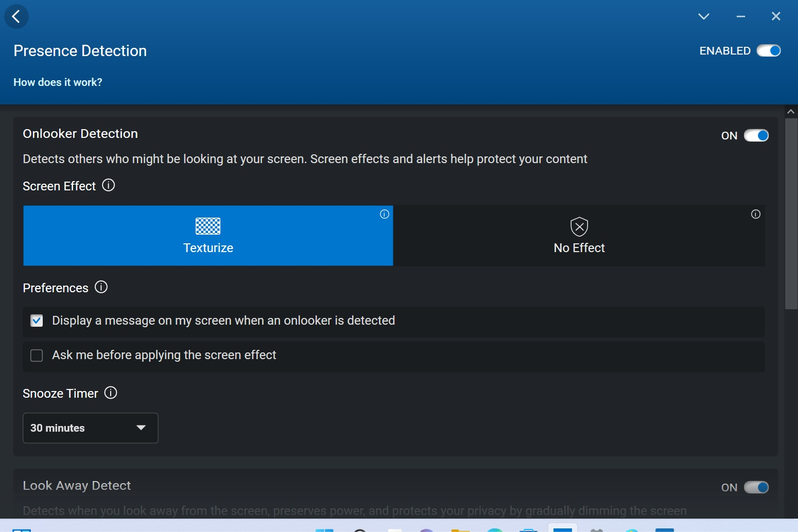Select the Texturize screen effect
Image resolution: width=798 pixels, height=532 pixels.
pos(208,236)
